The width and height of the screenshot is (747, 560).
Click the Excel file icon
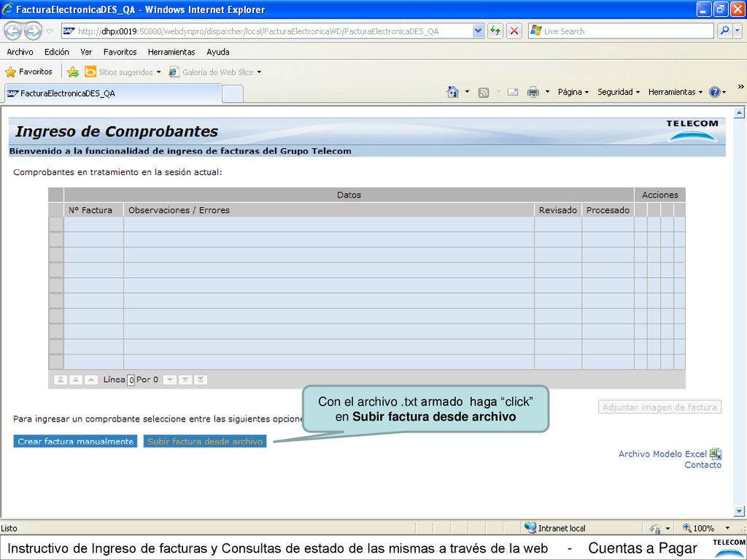[x=716, y=454]
